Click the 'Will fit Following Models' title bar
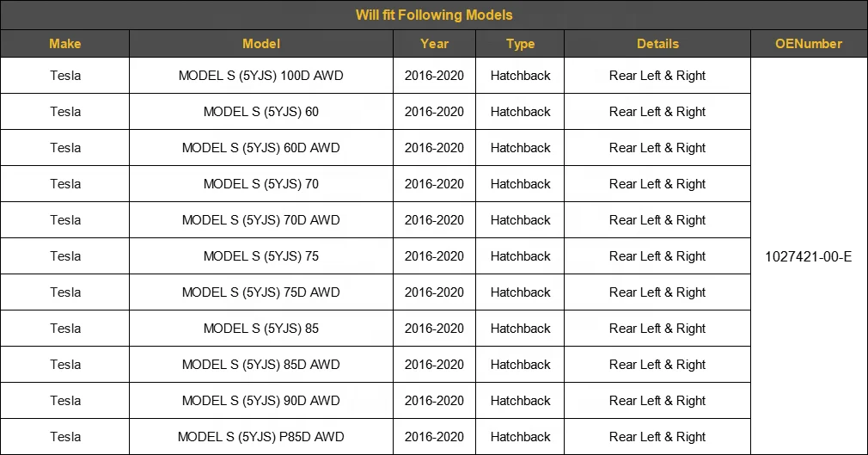 [433, 15]
